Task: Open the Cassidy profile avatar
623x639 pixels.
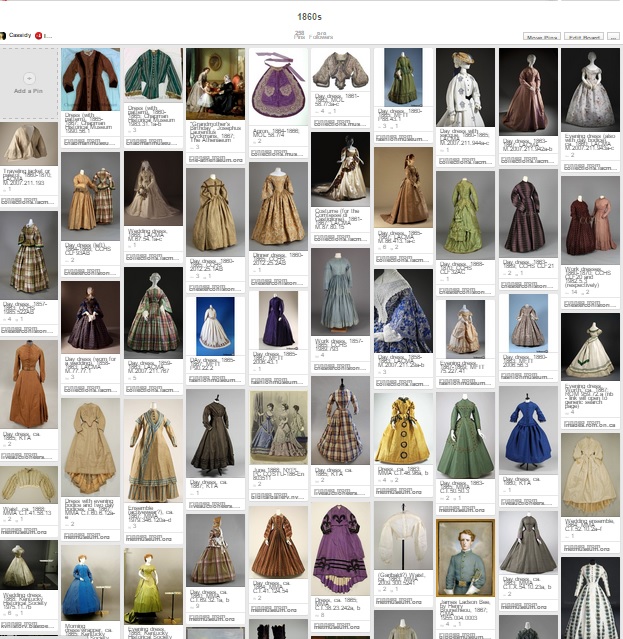Action: (x=4, y=36)
